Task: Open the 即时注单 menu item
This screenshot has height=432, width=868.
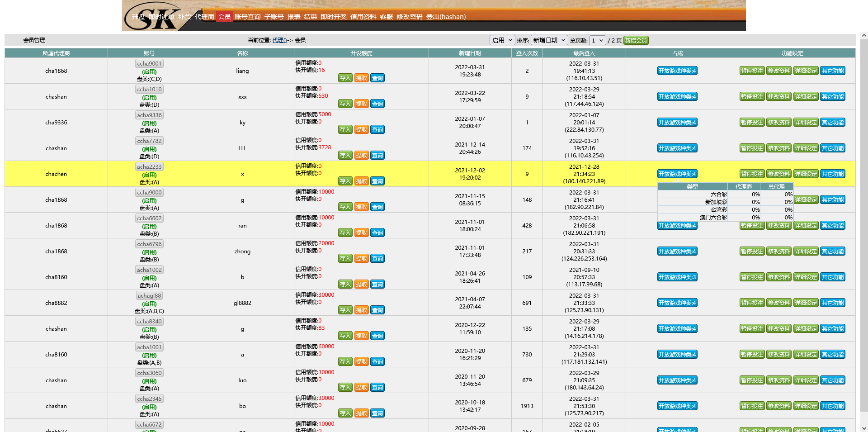Action: [161, 17]
